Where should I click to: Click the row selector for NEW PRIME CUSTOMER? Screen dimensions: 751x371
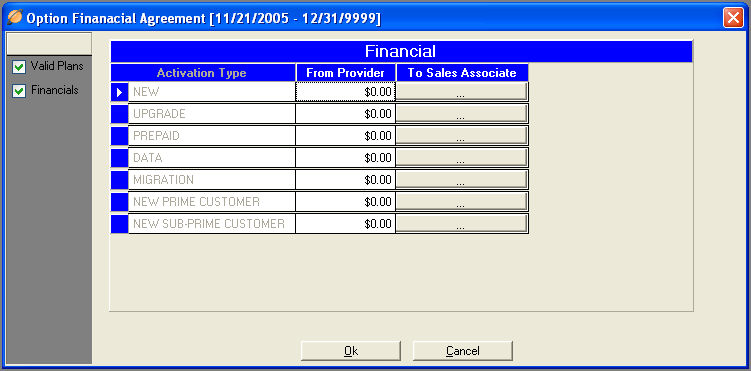click(119, 202)
